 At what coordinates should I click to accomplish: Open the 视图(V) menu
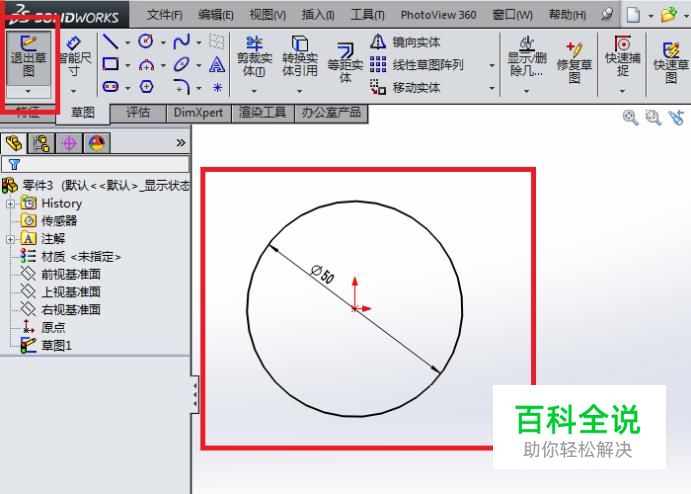click(x=267, y=15)
